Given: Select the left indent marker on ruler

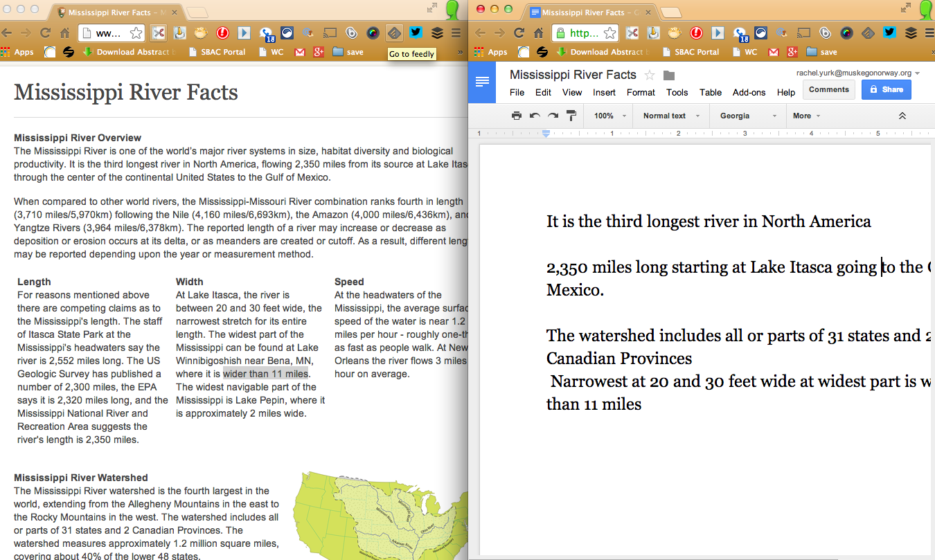Looking at the screenshot, I should click(x=546, y=134).
